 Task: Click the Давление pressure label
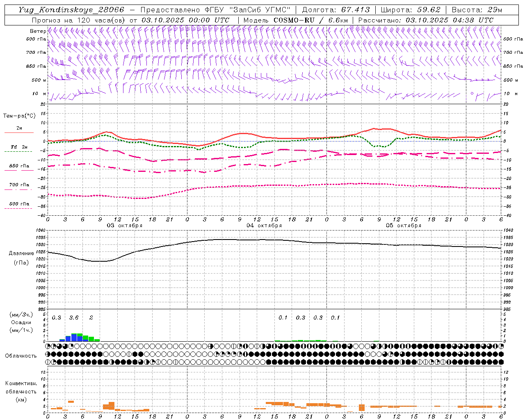pyautogui.click(x=21, y=253)
